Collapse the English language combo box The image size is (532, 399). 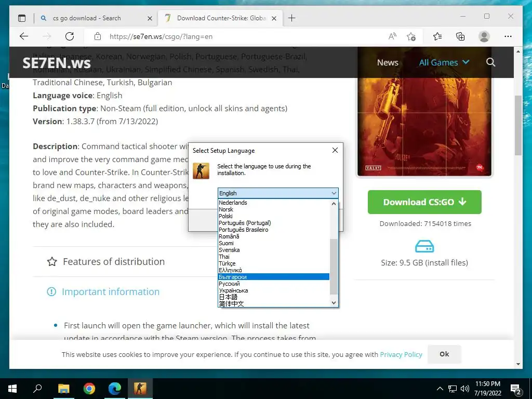click(x=278, y=193)
